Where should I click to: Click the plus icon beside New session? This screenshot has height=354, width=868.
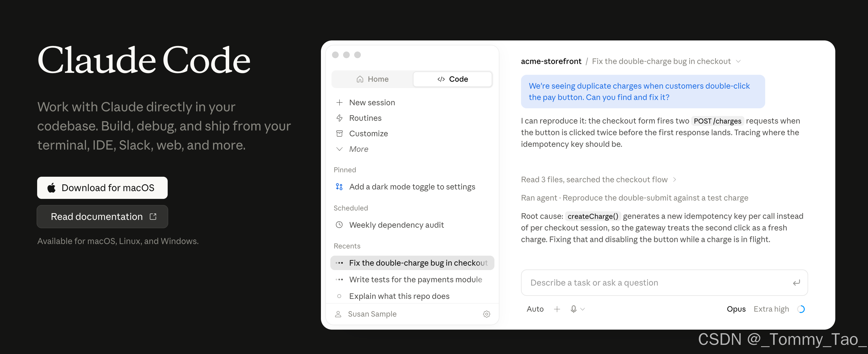point(339,102)
